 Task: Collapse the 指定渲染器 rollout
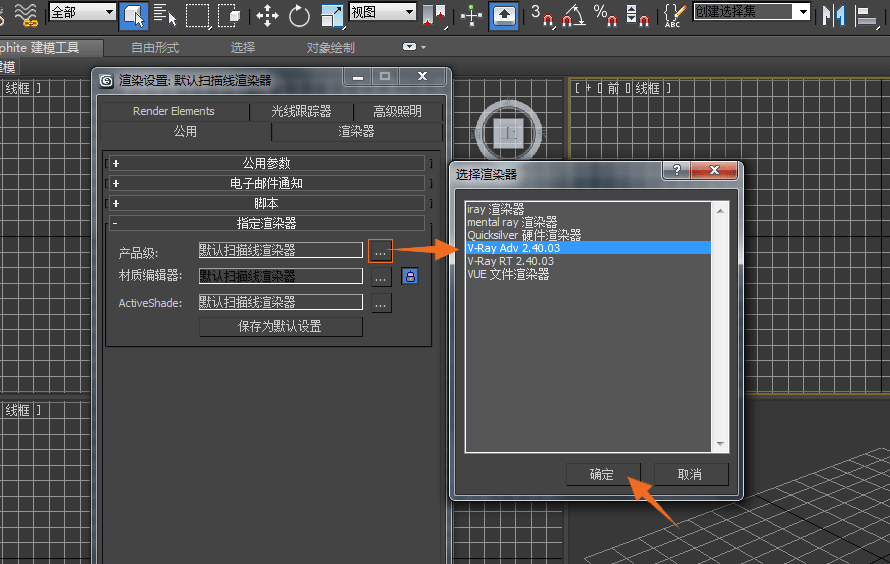click(266, 223)
